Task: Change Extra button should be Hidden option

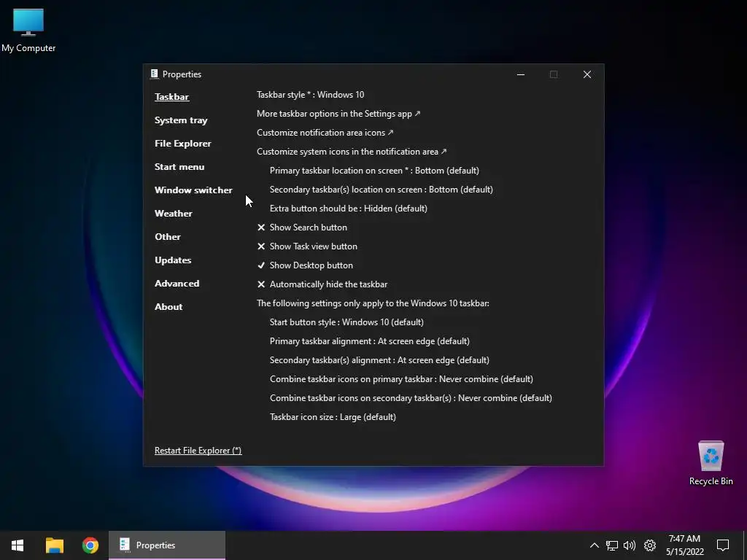Action: pyautogui.click(x=348, y=209)
